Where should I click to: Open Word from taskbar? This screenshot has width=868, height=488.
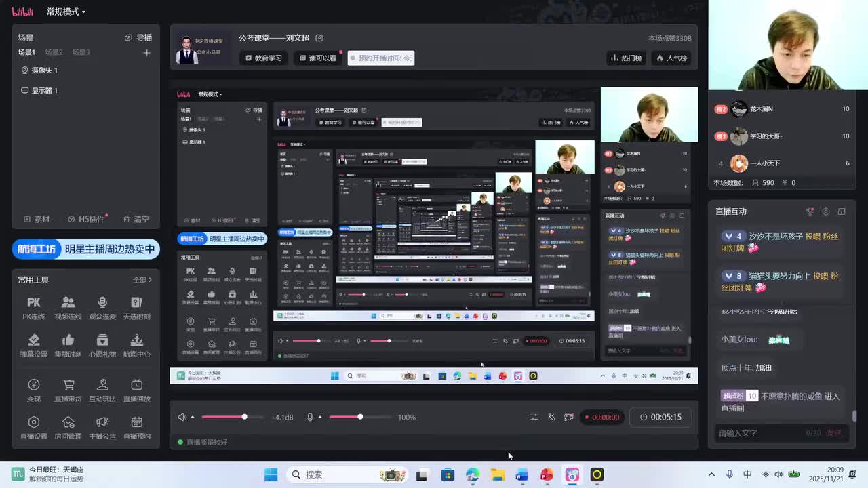(x=521, y=474)
